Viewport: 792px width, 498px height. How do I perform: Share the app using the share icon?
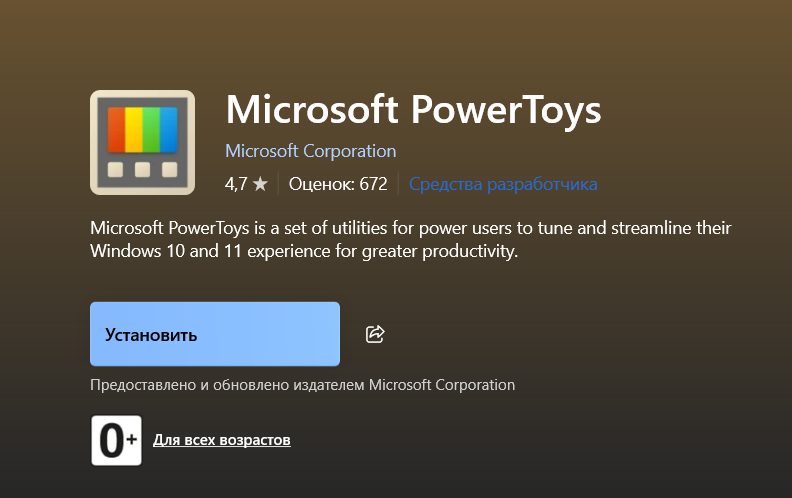[x=375, y=334]
